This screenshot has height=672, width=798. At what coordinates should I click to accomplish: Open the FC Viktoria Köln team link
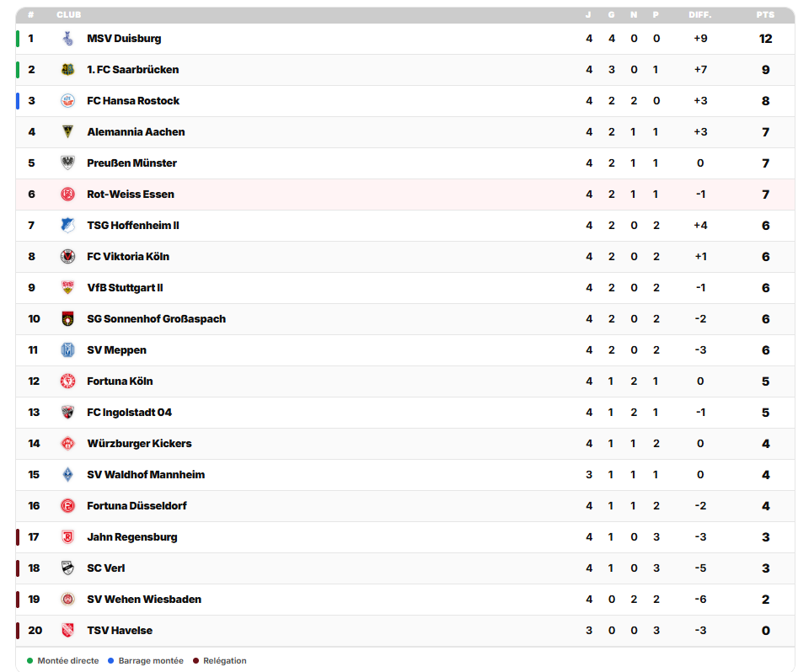(x=128, y=256)
